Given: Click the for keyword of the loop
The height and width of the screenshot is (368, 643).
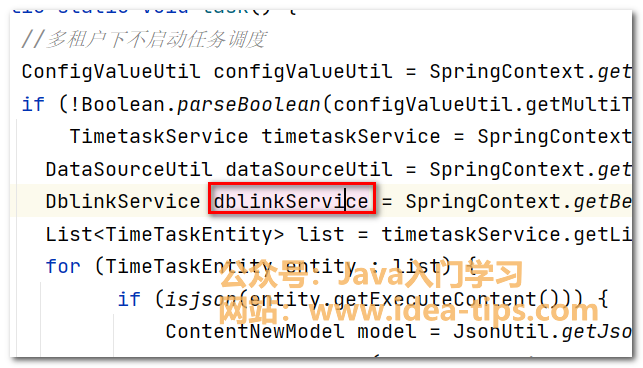Looking at the screenshot, I should 63,267.
